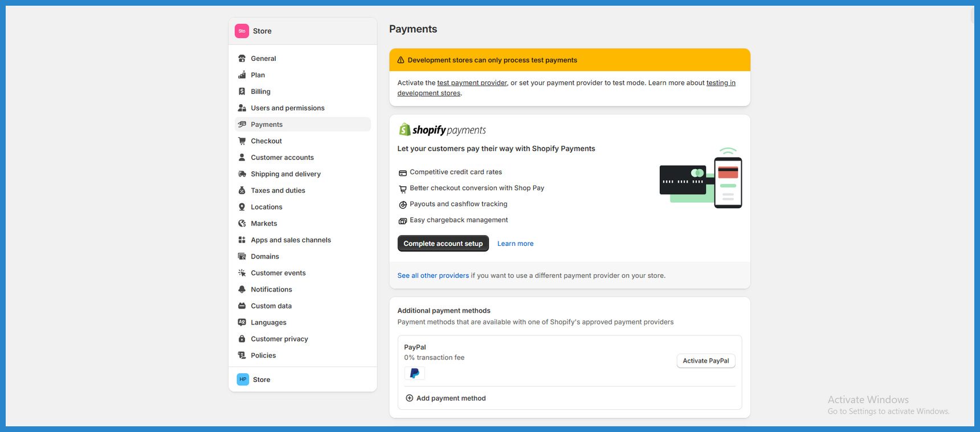Navigate to Shipping and delivery
980x432 pixels.
(303, 174)
